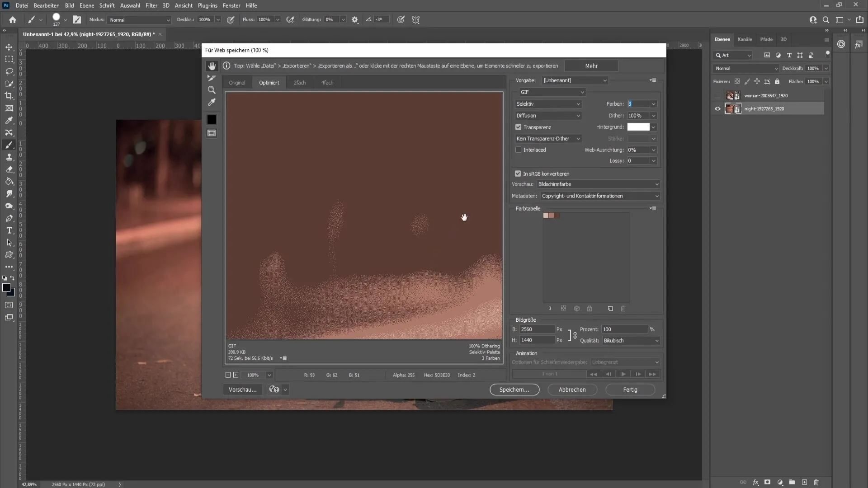Toggle In sRGB konvertieren checkbox
Screen dimensions: 868x488
click(518, 174)
